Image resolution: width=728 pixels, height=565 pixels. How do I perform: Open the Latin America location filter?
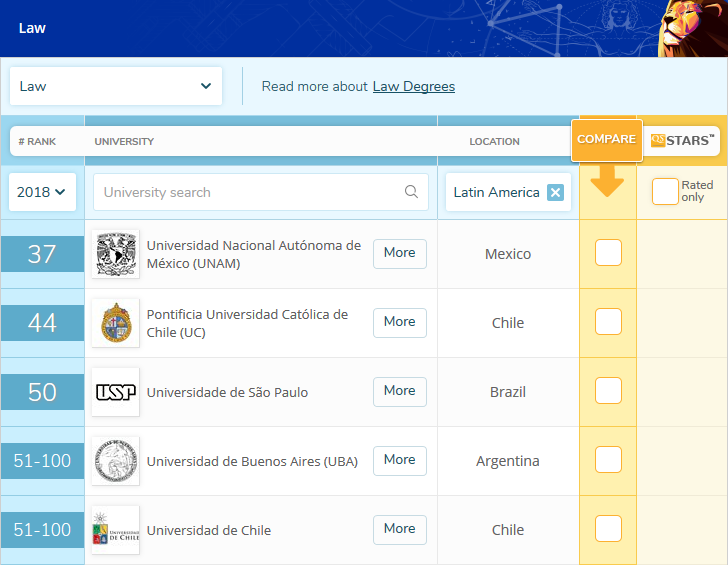pyautogui.click(x=508, y=192)
